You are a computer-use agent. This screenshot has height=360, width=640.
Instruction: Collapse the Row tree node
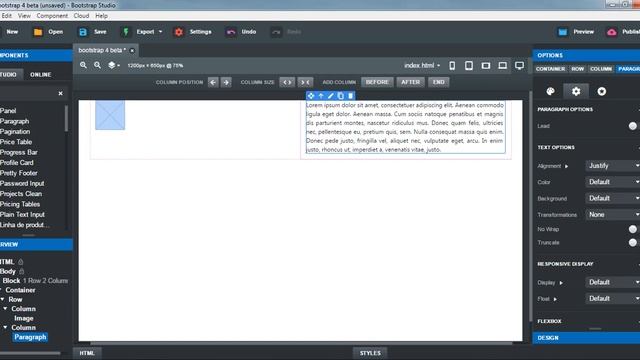pyautogui.click(x=2, y=300)
